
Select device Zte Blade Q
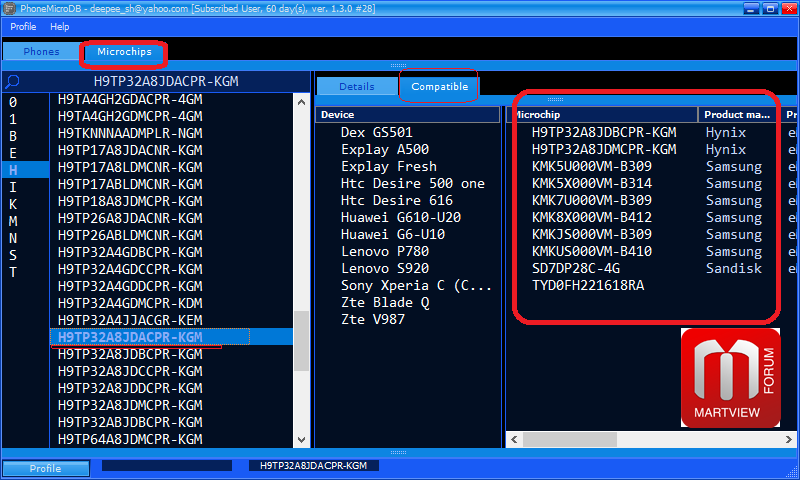coord(385,302)
